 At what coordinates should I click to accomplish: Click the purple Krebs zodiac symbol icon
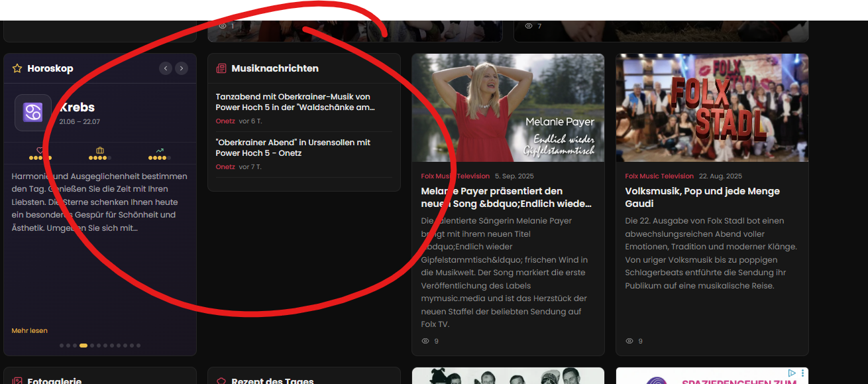click(x=33, y=112)
